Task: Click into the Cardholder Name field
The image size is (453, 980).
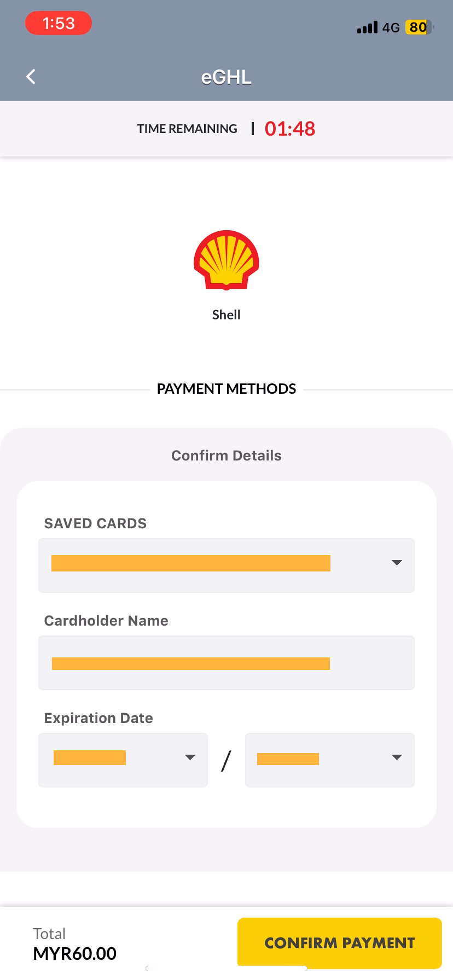Action: (226, 662)
